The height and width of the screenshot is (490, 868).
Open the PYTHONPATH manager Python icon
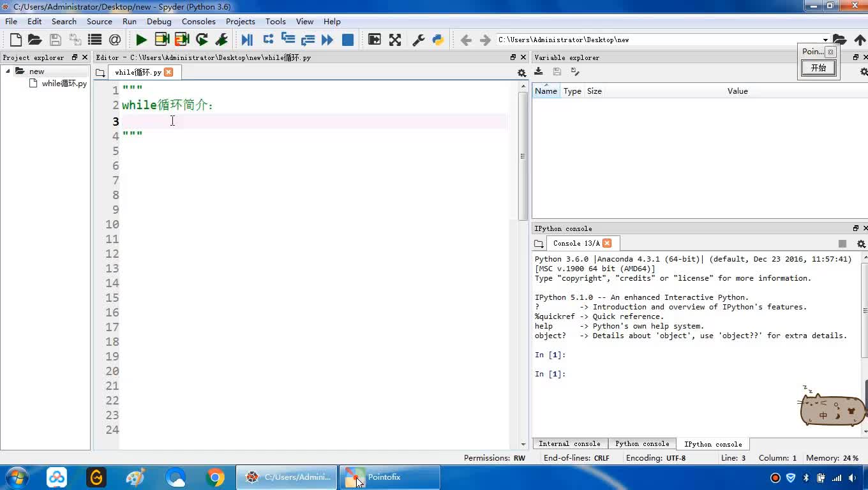pos(438,40)
